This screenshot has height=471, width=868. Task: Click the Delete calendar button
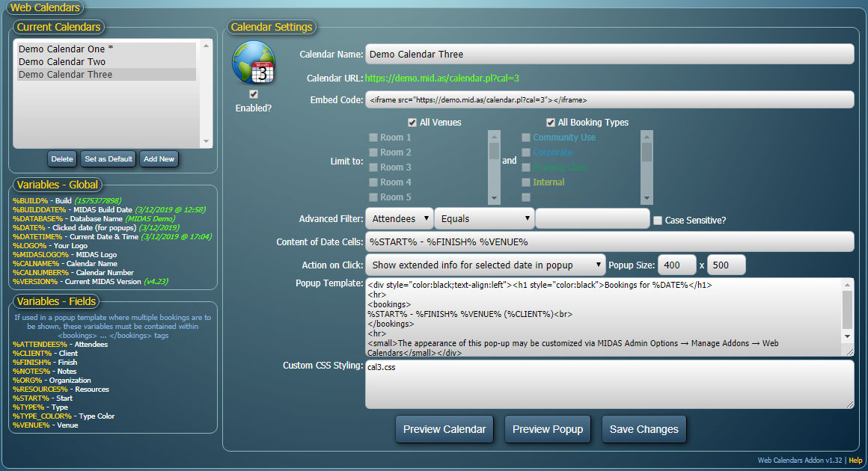pos(62,158)
